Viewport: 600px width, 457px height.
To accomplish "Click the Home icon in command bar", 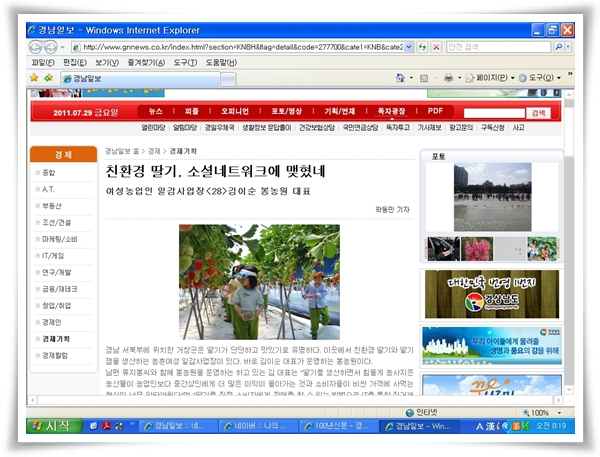I will 400,77.
